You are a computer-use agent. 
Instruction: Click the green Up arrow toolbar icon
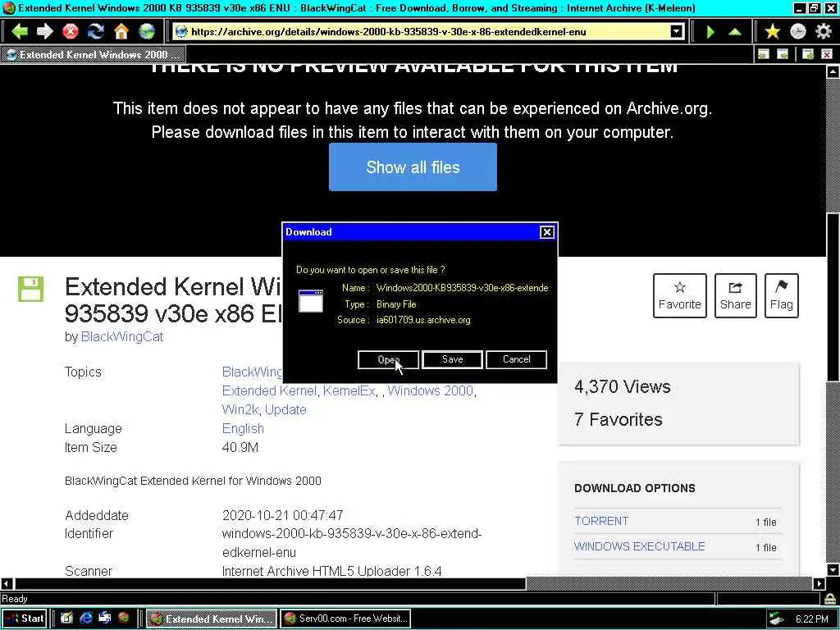pos(735,32)
